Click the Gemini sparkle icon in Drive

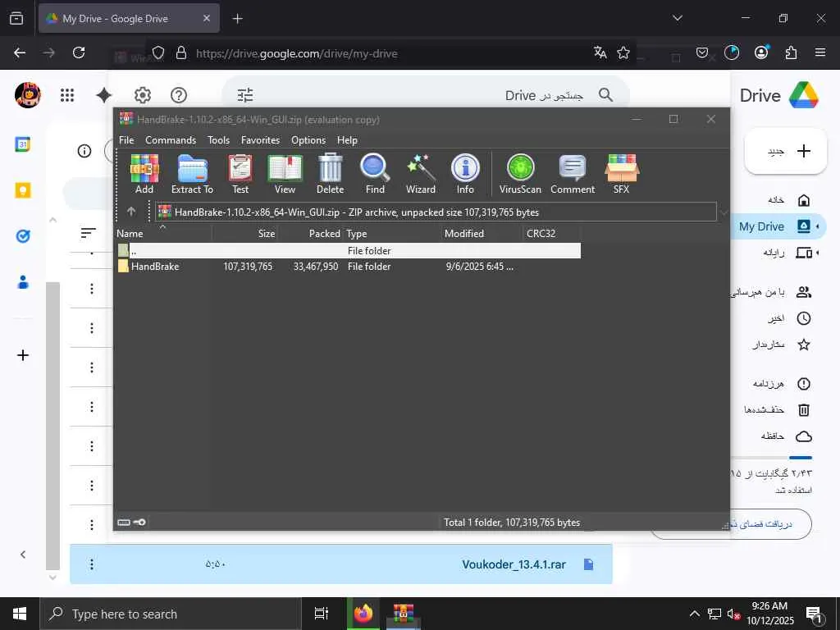coord(104,95)
